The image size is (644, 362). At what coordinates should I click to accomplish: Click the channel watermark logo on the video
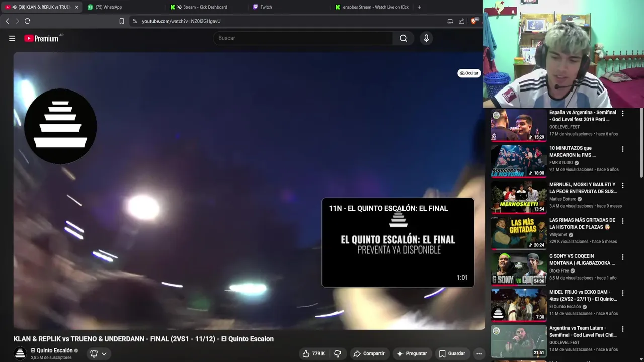click(x=60, y=126)
